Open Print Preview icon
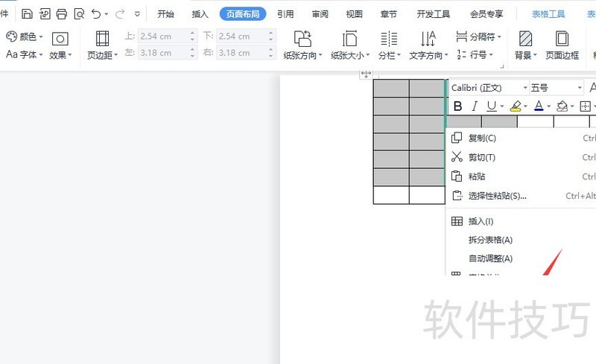Screen dimensions: 596x364 (79, 14)
